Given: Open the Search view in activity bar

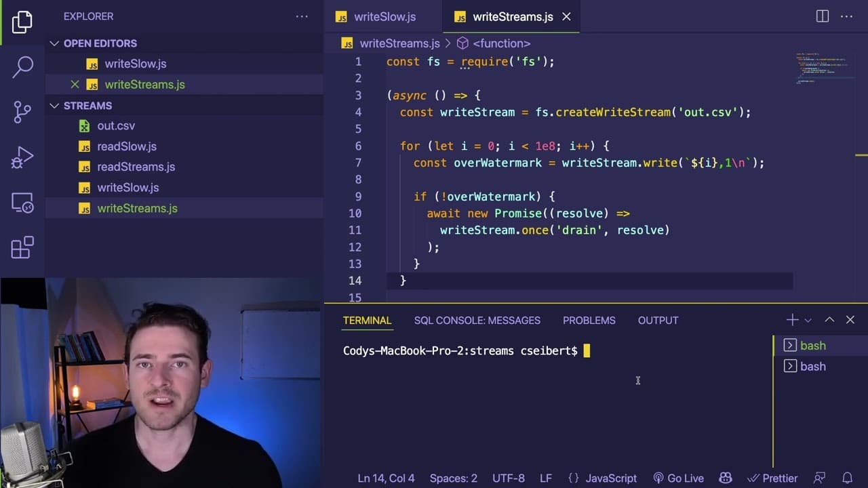Looking at the screenshot, I should (22, 66).
